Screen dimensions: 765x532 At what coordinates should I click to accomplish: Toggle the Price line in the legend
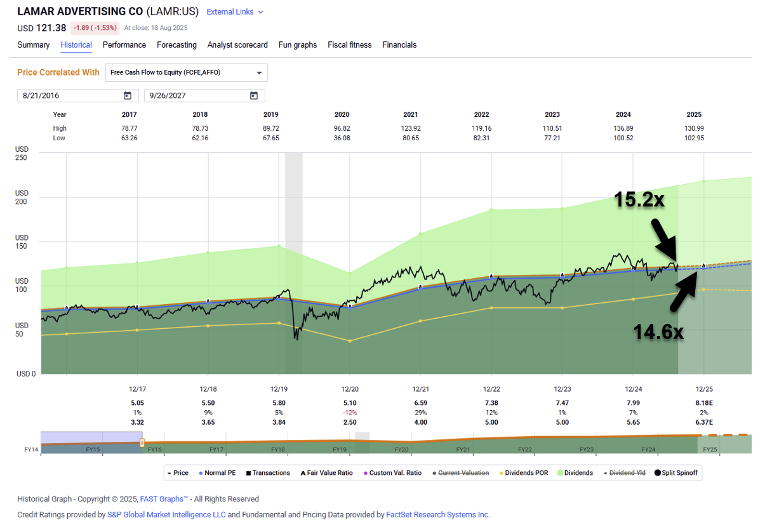click(x=178, y=473)
